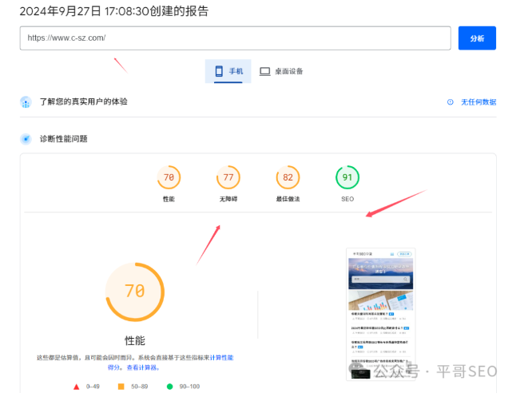Jump to the 无障碍 score gauge showing 77

pyautogui.click(x=228, y=177)
